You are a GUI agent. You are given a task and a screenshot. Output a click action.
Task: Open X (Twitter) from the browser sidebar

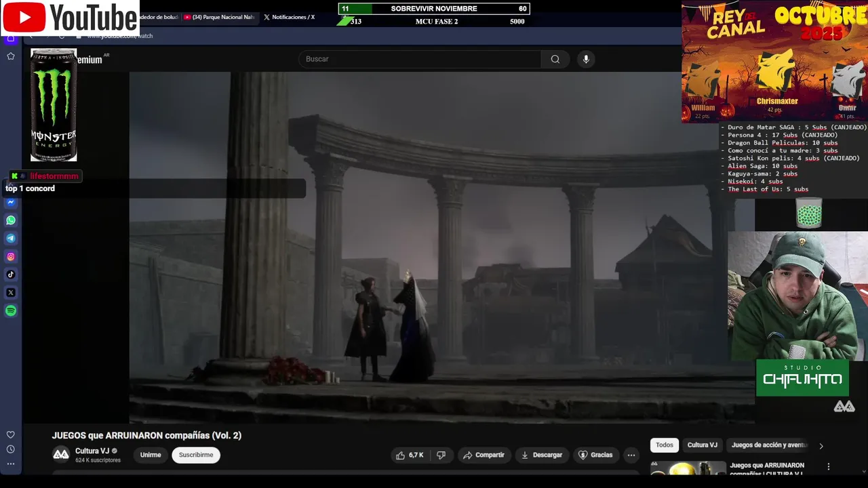point(11,293)
